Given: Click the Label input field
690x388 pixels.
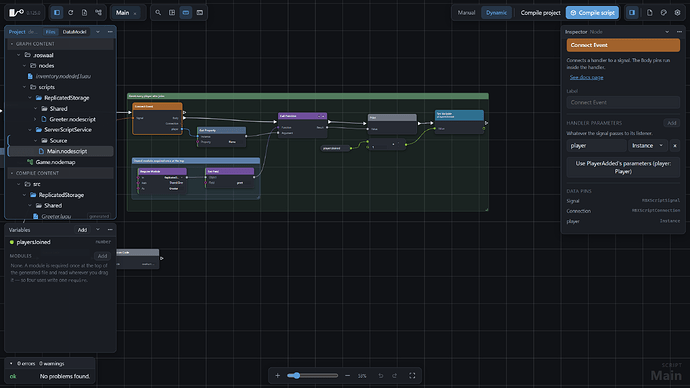Looking at the screenshot, I should pyautogui.click(x=623, y=102).
